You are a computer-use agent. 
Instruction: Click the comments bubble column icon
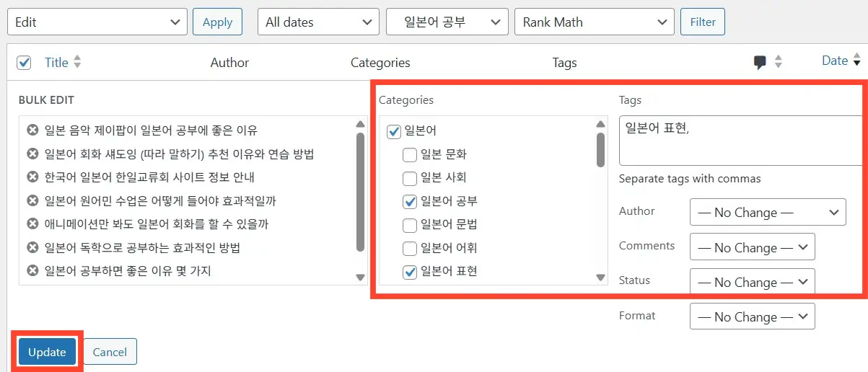pos(760,63)
